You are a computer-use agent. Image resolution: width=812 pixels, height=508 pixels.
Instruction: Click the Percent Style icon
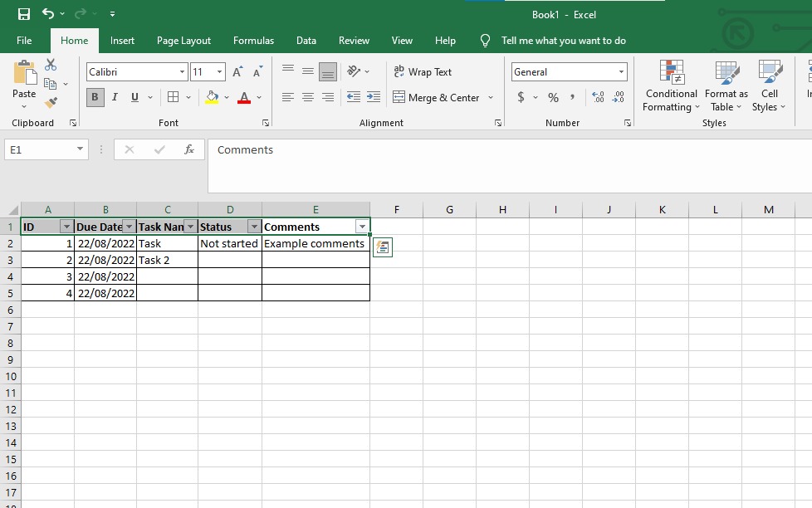click(553, 97)
